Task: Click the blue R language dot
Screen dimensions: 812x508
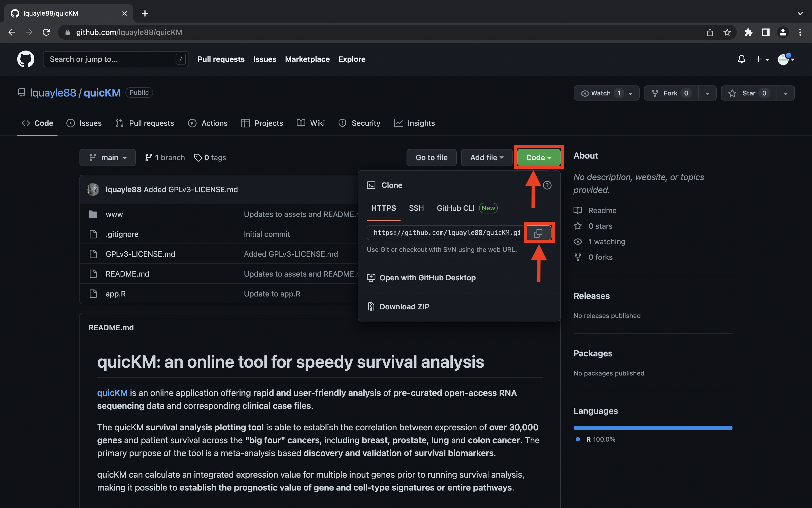Action: click(578, 439)
